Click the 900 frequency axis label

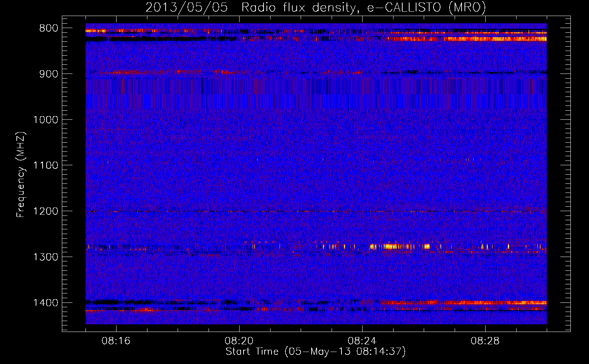(x=49, y=74)
